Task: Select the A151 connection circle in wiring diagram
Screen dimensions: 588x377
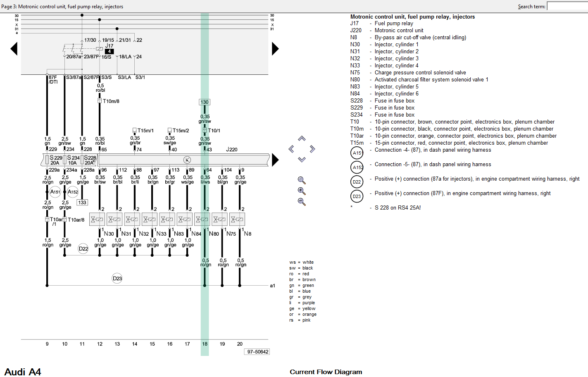Action: 55,192
